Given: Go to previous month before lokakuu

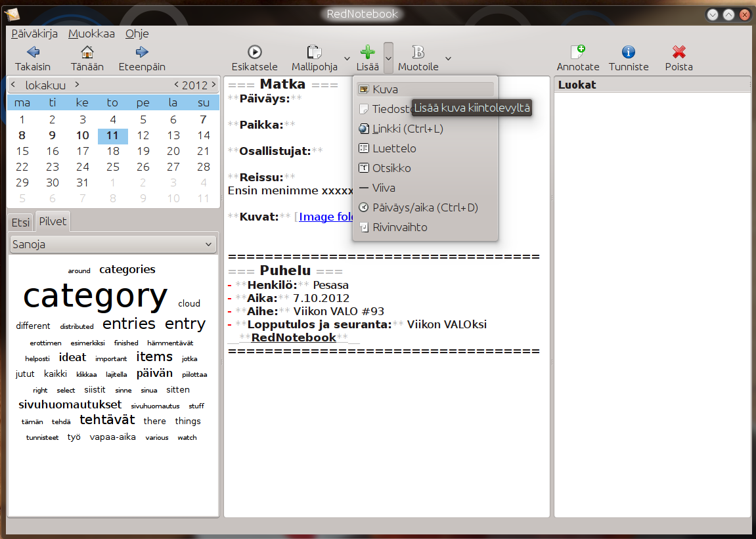Looking at the screenshot, I should (13, 85).
